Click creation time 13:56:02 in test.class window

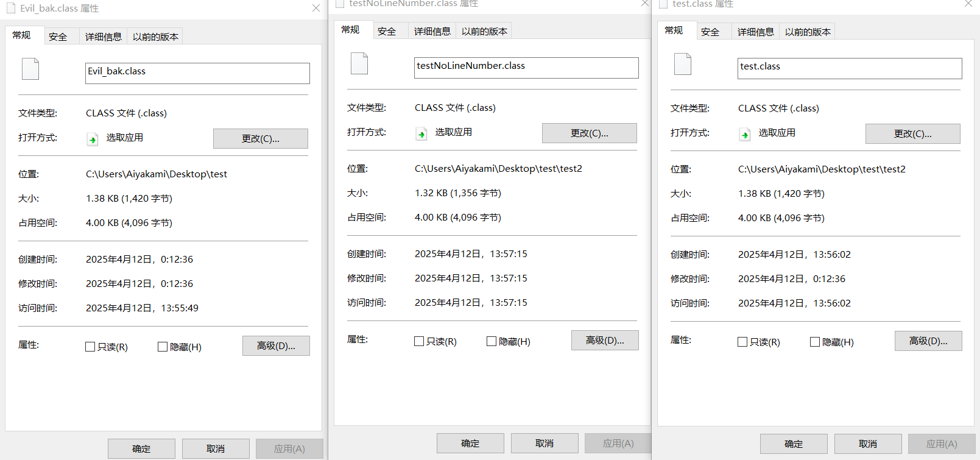[x=794, y=255]
